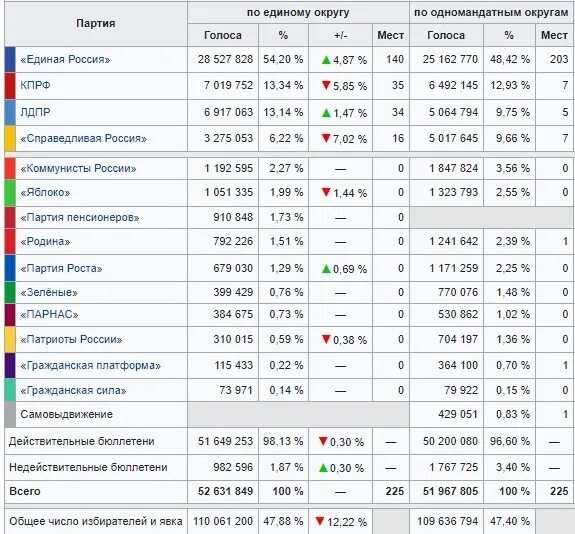Open the «ПАРНАС» party link
The height and width of the screenshot is (534, 575).
click(x=50, y=315)
